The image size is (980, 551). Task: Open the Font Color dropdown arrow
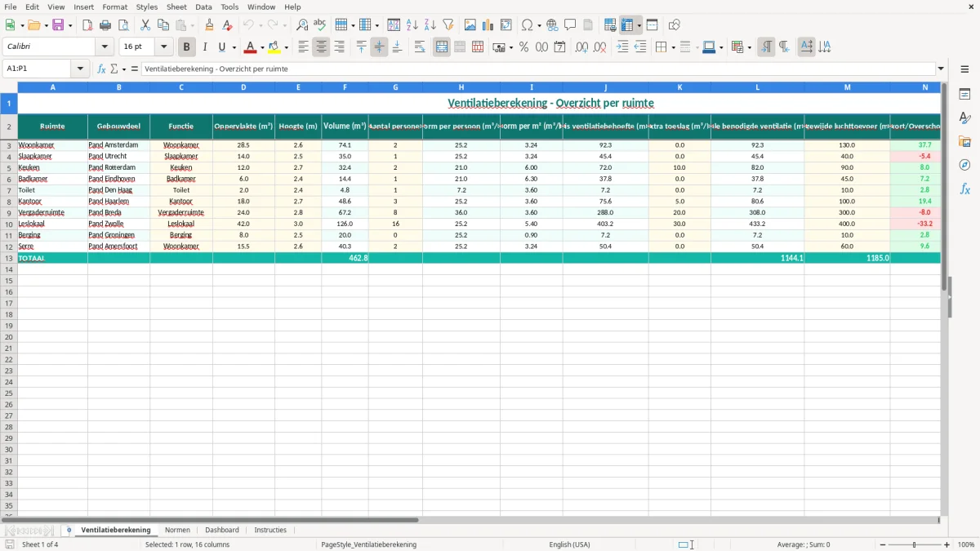262,47
